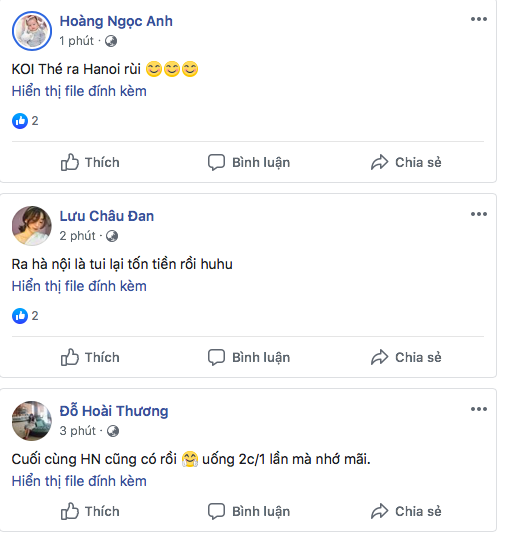Viewport: 506px width, 536px height.
Task: Comment on Hoàng Ngọc Anh's post via Bình luận
Action: (249, 162)
